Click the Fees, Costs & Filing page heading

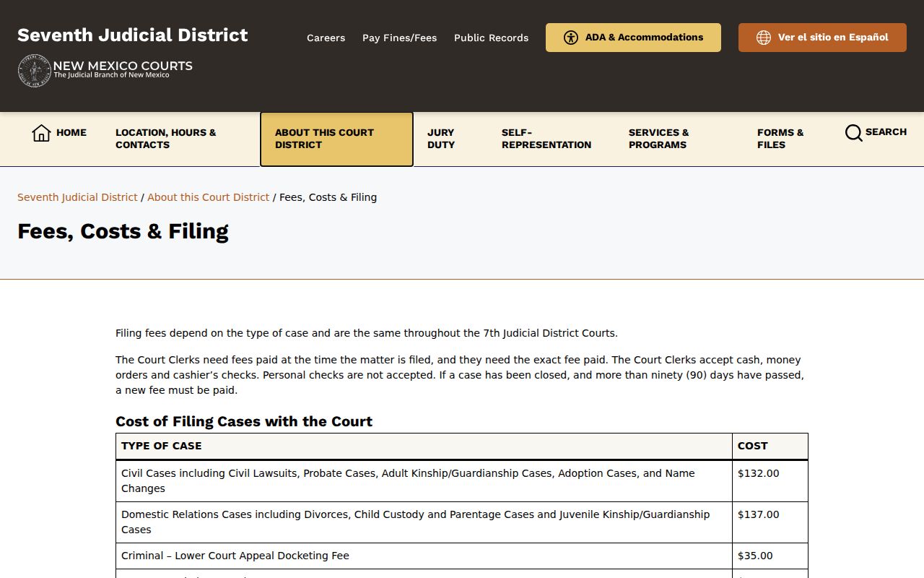123,231
